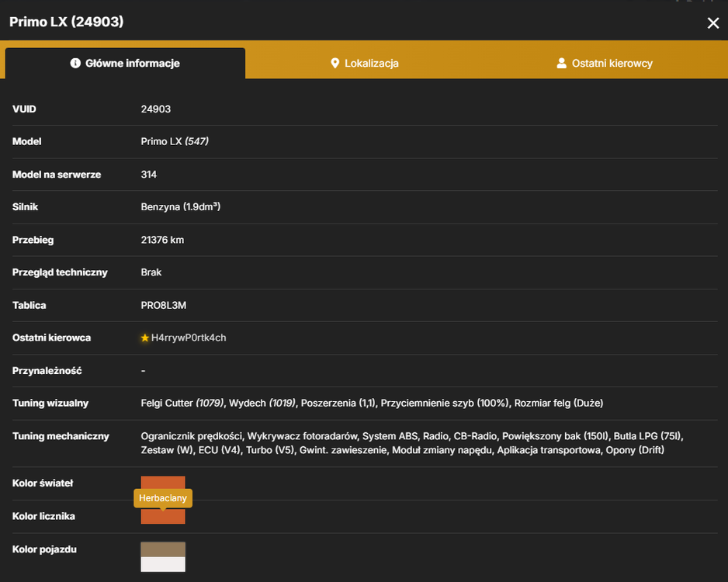
Task: Click the Aplikacja transportowa entry
Action: point(549,450)
